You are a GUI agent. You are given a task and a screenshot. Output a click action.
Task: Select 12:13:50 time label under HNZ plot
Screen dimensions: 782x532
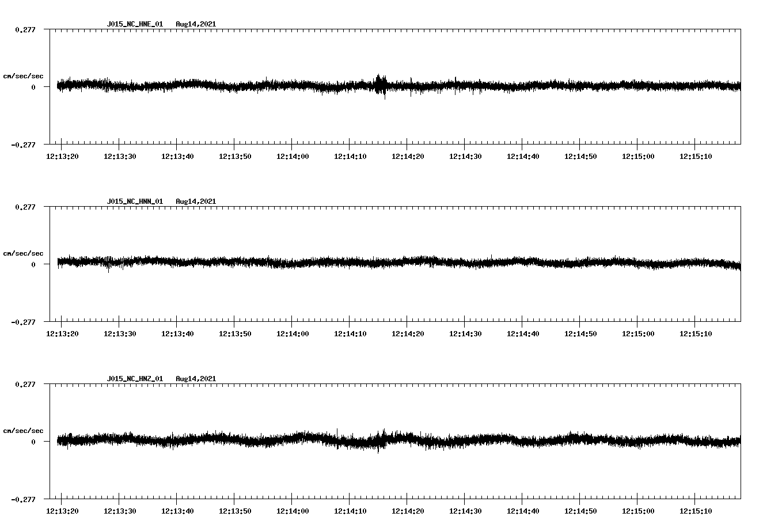(x=235, y=511)
